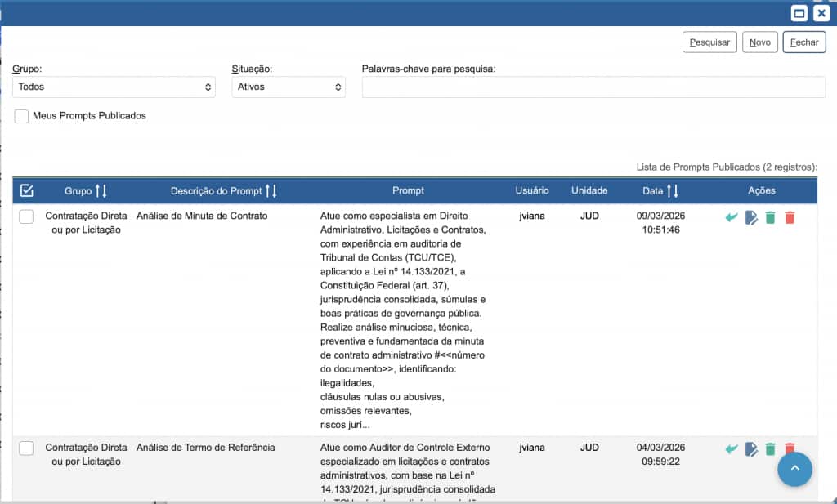Close the dialog with the X icon
This screenshot has width=837, height=504.
(x=821, y=13)
